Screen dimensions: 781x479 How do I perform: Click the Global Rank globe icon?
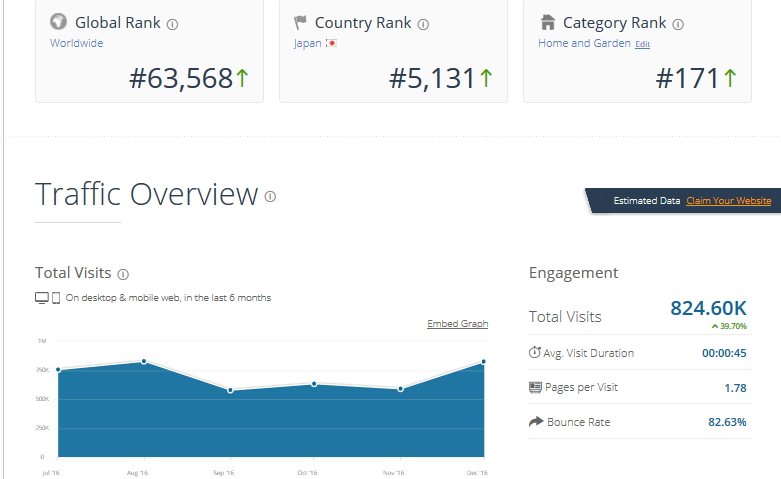(x=59, y=22)
